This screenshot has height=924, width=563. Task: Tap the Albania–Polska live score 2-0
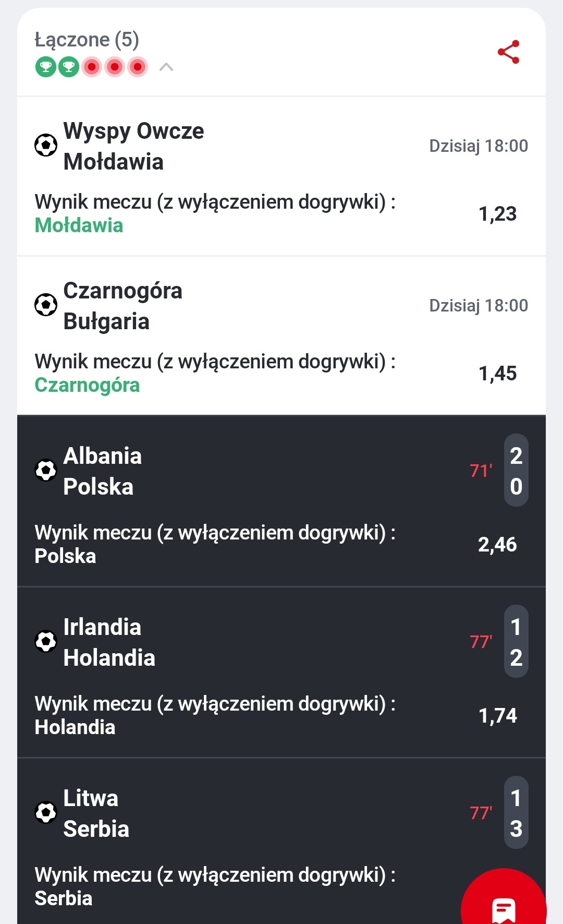[x=516, y=471]
